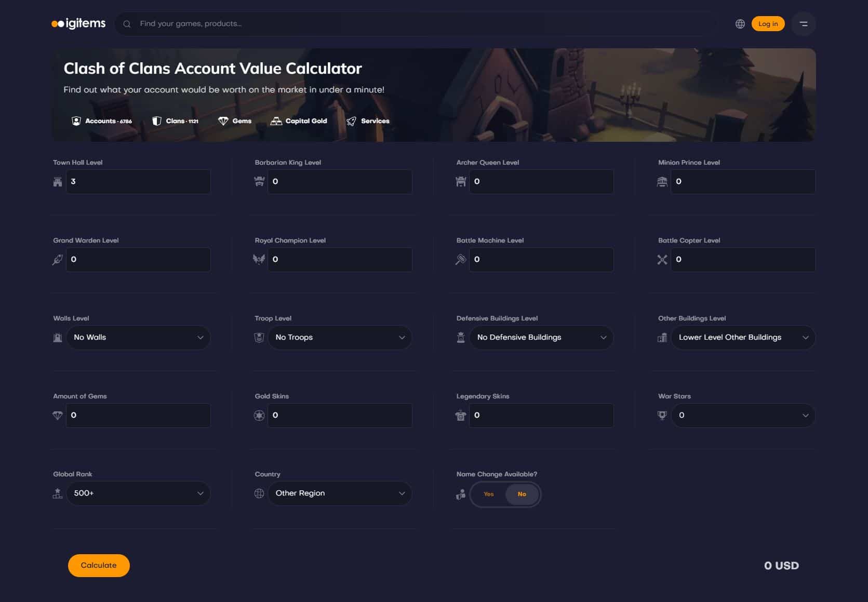Open the Capital Gold category tab
This screenshot has height=602, width=868.
pyautogui.click(x=299, y=121)
